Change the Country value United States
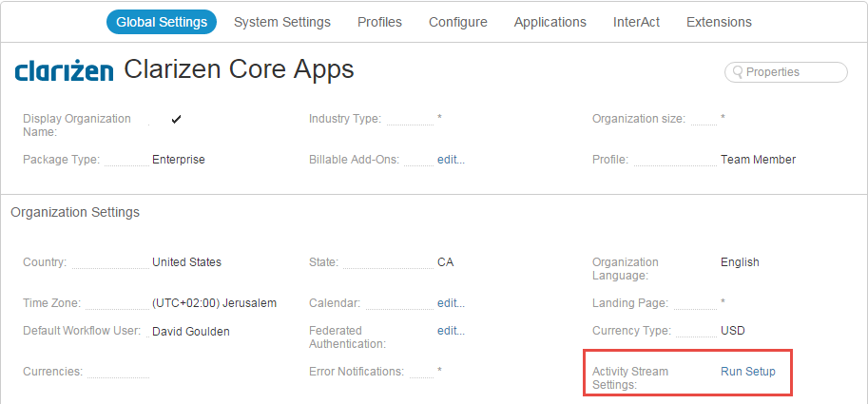The image size is (868, 404). pyautogui.click(x=186, y=262)
